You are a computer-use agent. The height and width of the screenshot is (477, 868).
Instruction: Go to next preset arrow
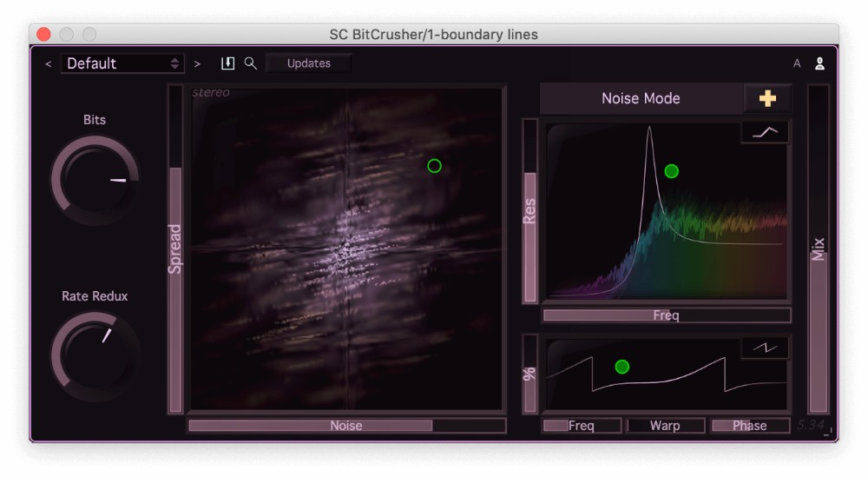pos(198,63)
